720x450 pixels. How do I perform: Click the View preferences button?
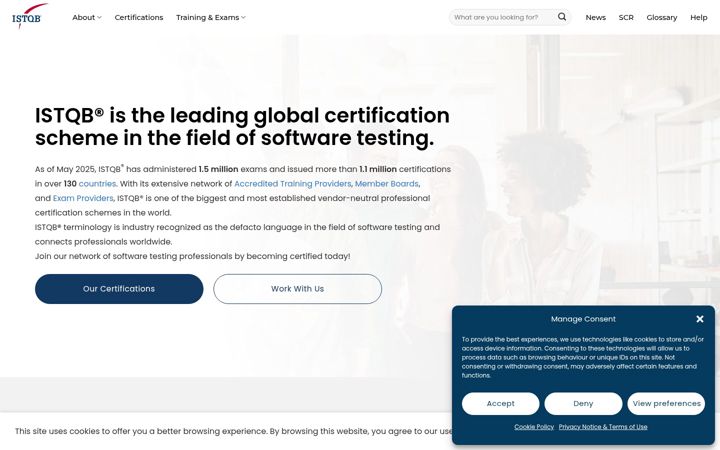(x=666, y=404)
